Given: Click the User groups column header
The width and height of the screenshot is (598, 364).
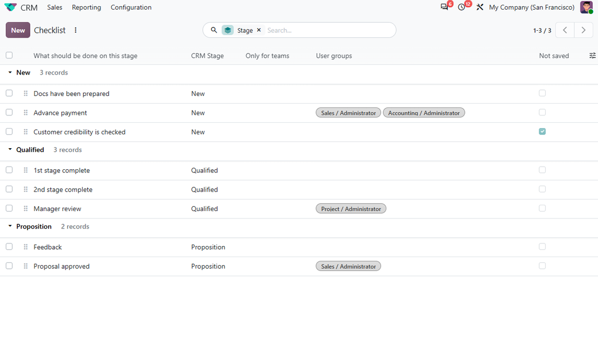Looking at the screenshot, I should click(x=334, y=56).
